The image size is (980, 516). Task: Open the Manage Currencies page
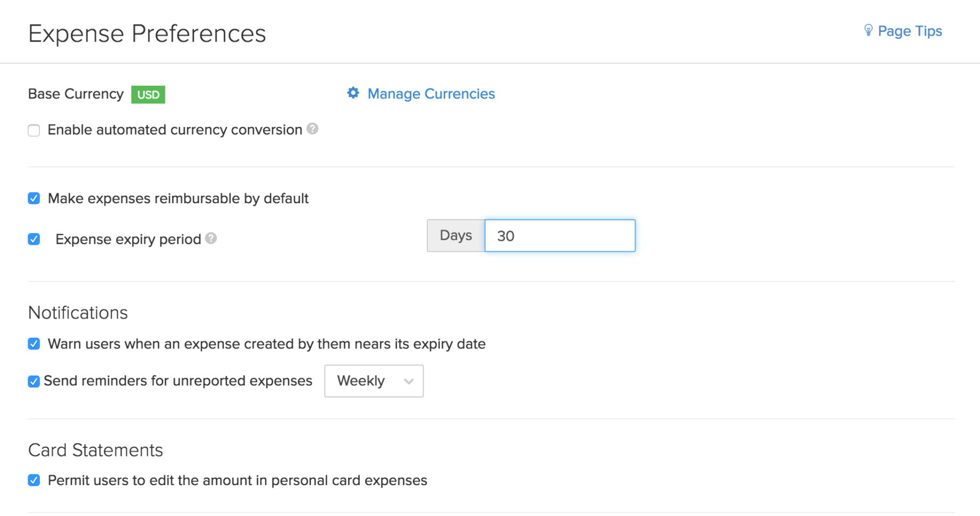click(430, 94)
